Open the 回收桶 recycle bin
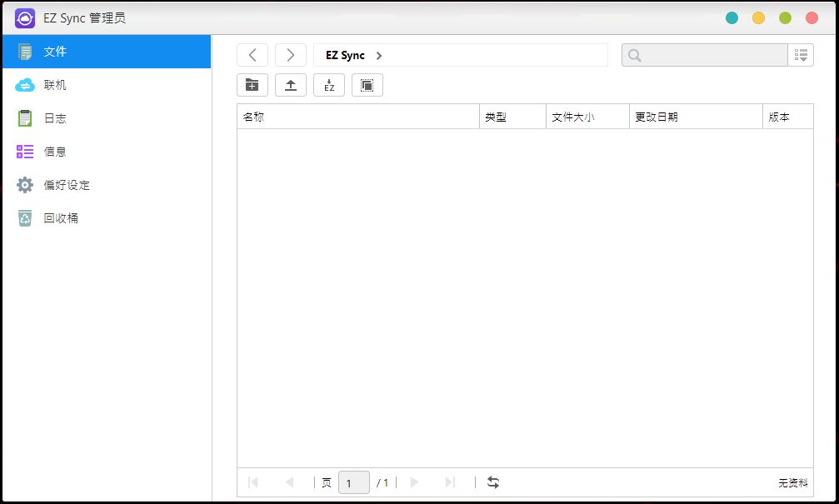This screenshot has width=839, height=504. (107, 217)
